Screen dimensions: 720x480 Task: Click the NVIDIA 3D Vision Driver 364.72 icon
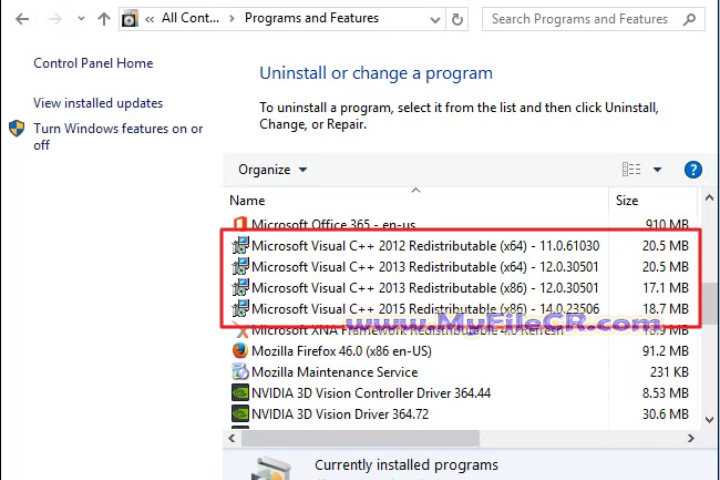[x=240, y=414]
